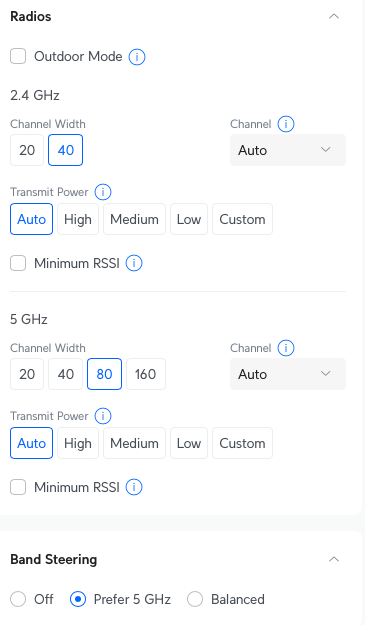Enable the Outdoor Mode checkbox
Viewport: 365px width, 625px height.
[18, 56]
